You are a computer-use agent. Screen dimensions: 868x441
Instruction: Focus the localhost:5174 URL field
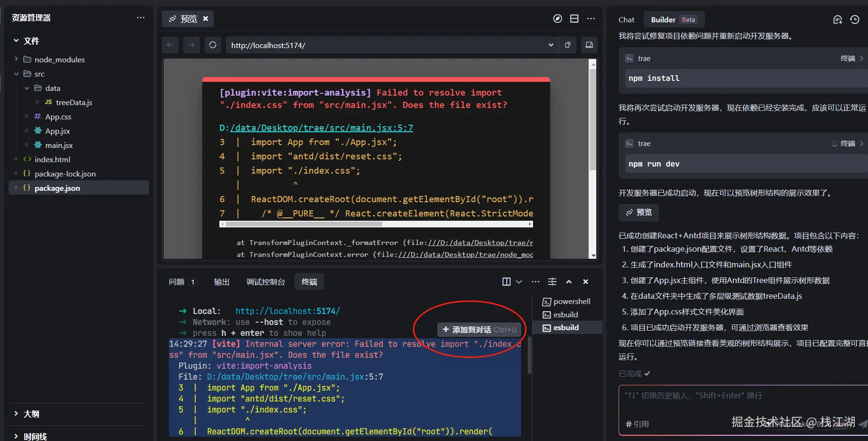pos(385,45)
